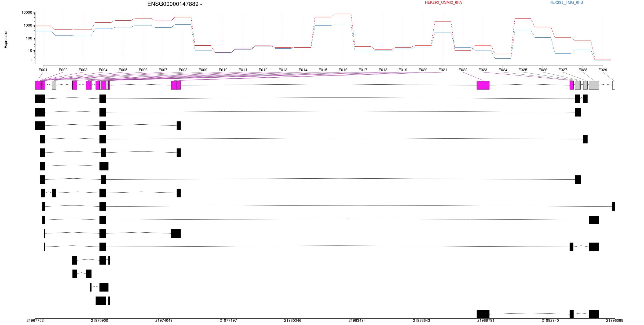Select exon label E004

point(103,70)
